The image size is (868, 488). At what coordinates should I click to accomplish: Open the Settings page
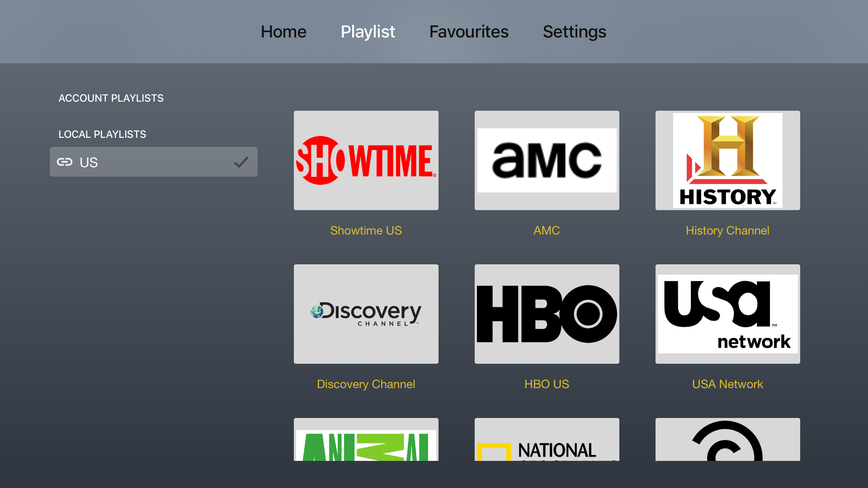pyautogui.click(x=574, y=31)
